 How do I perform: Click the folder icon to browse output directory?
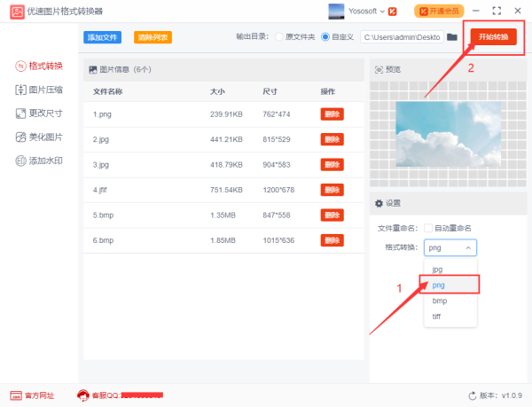(452, 37)
